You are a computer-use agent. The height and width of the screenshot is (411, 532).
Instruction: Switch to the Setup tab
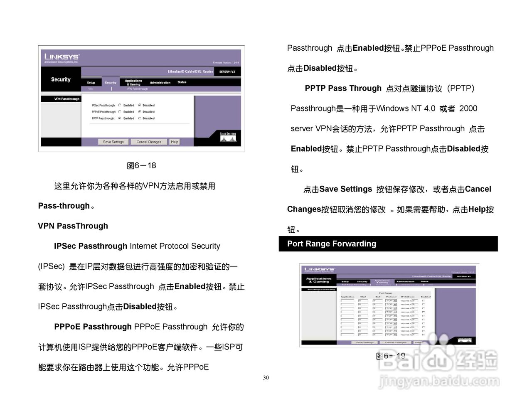(x=91, y=82)
